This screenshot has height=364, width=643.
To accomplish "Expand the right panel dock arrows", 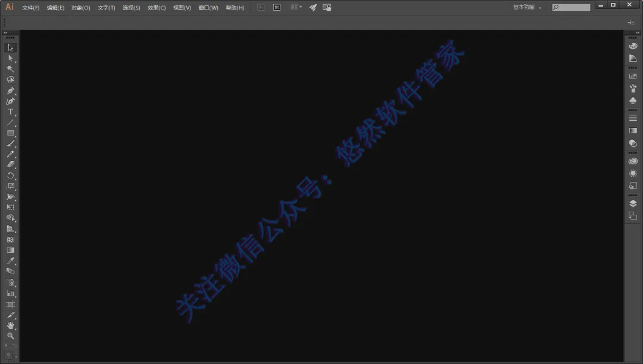I will click(637, 33).
